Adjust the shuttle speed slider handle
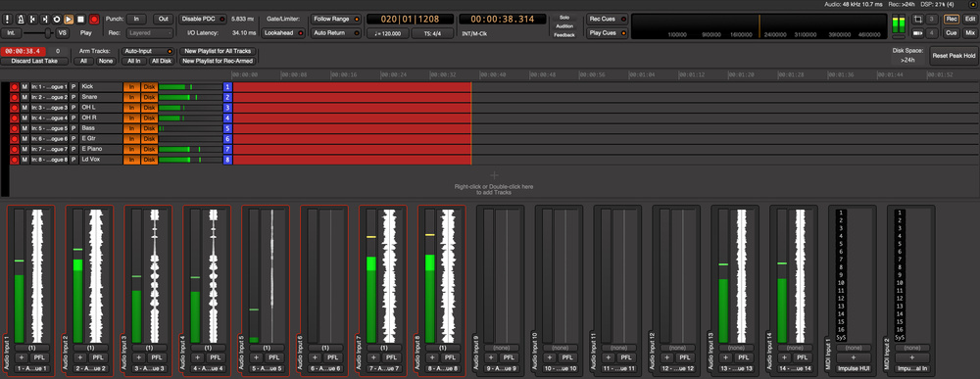 (x=47, y=32)
